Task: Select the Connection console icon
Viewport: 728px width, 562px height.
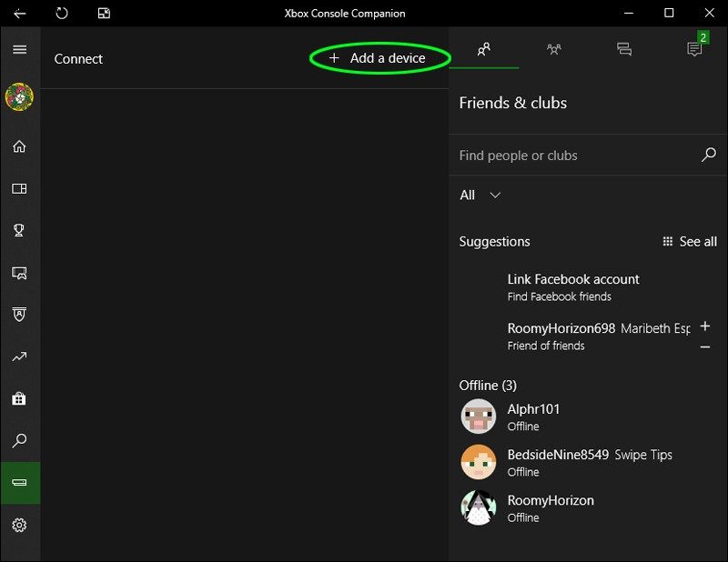Action: pos(20,483)
